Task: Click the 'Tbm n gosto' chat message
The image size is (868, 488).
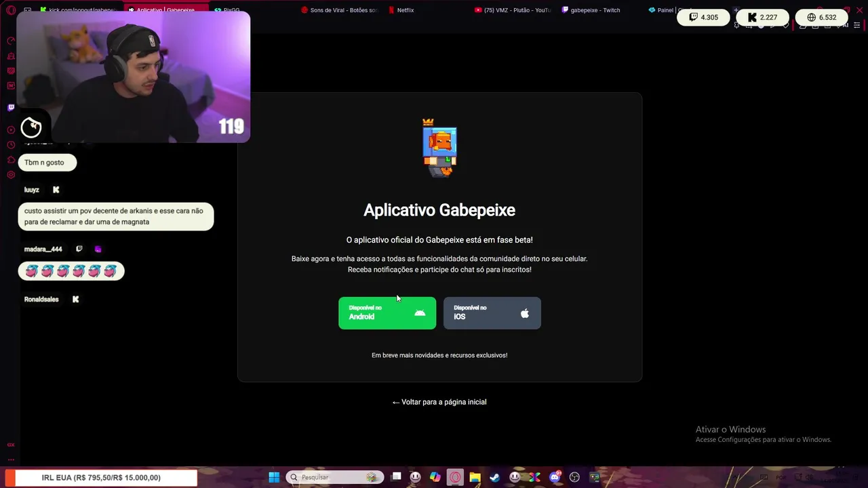Action: pos(47,163)
